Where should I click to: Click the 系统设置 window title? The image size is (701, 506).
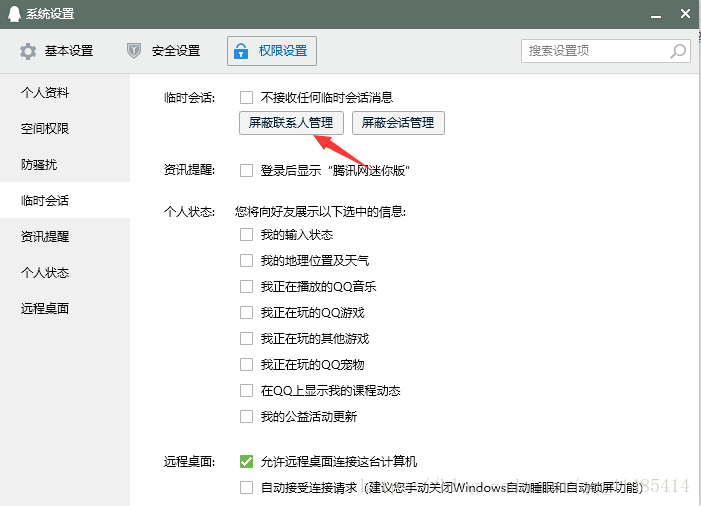pyautogui.click(x=50, y=14)
